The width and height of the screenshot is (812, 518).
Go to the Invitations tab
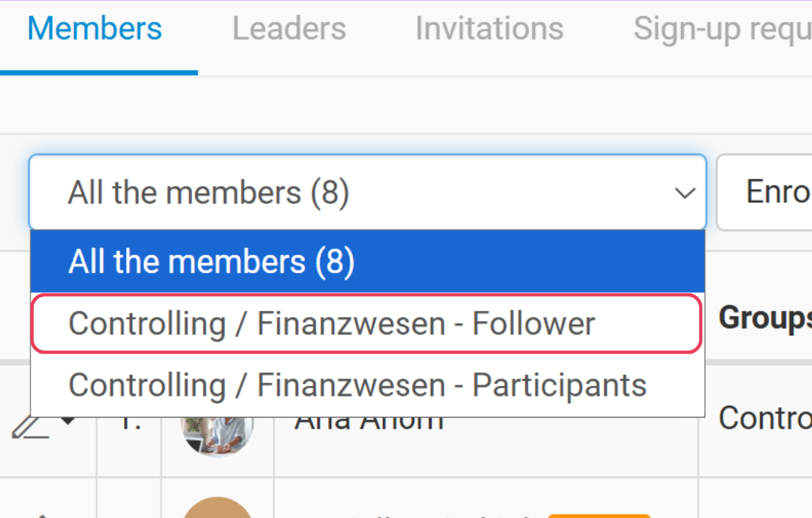tap(489, 29)
